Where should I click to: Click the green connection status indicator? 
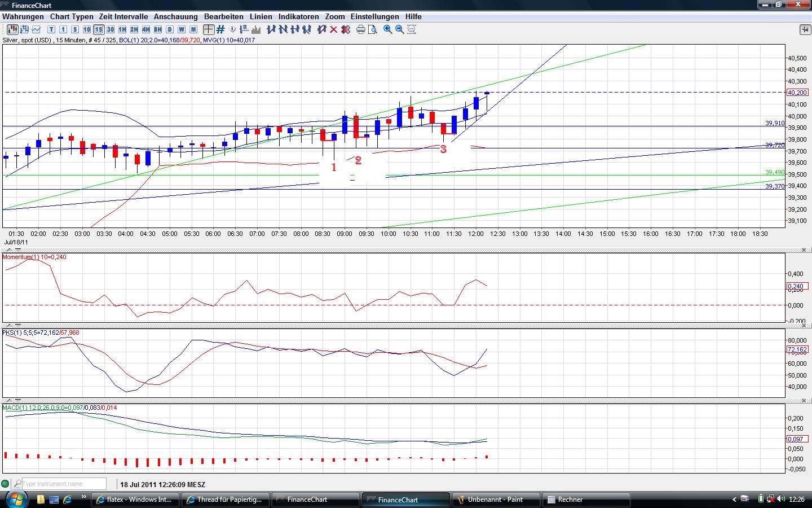[6, 484]
